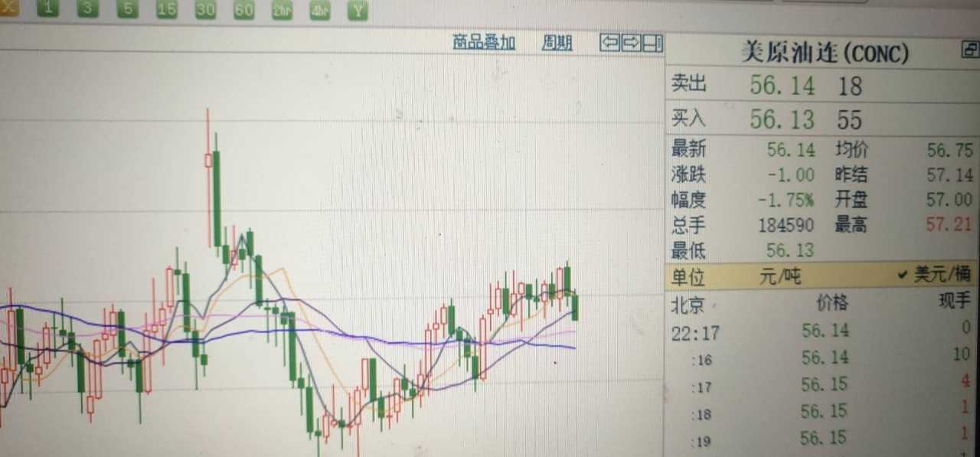Choose the 30-minute period button
The image size is (980, 457).
pyautogui.click(x=204, y=10)
